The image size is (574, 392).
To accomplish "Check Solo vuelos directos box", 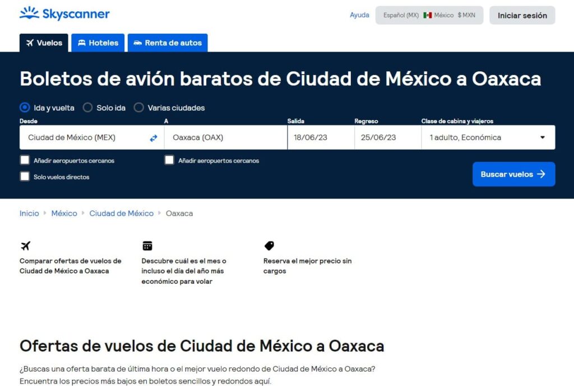I will [25, 177].
